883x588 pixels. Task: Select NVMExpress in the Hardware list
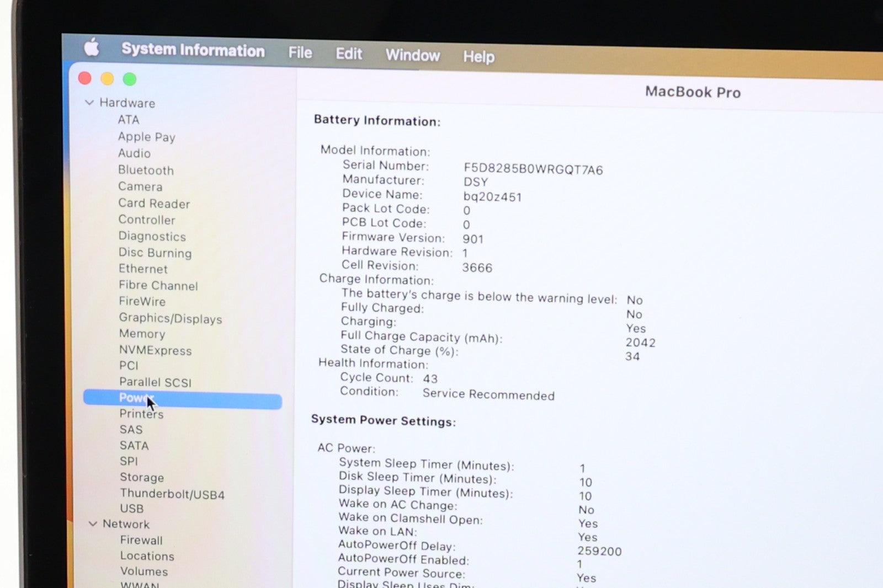tap(155, 350)
